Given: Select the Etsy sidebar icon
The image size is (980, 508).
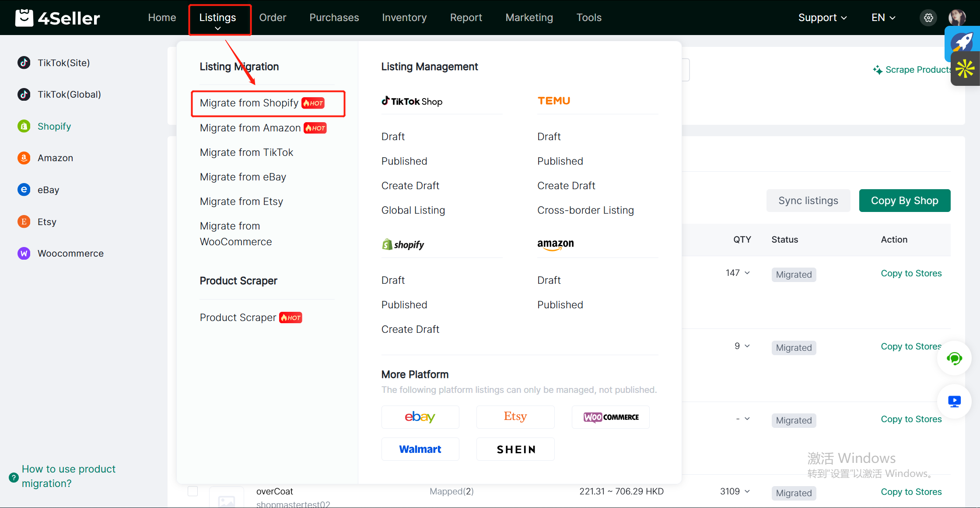Looking at the screenshot, I should click(24, 222).
